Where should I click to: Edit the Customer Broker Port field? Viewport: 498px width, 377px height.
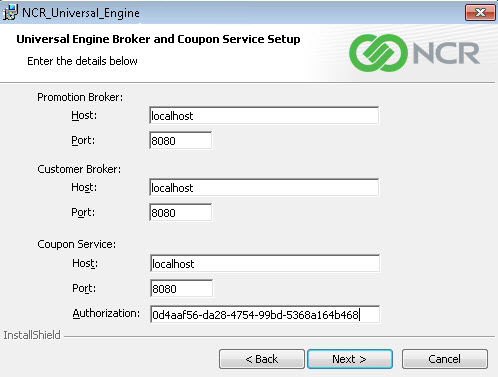pyautogui.click(x=180, y=213)
